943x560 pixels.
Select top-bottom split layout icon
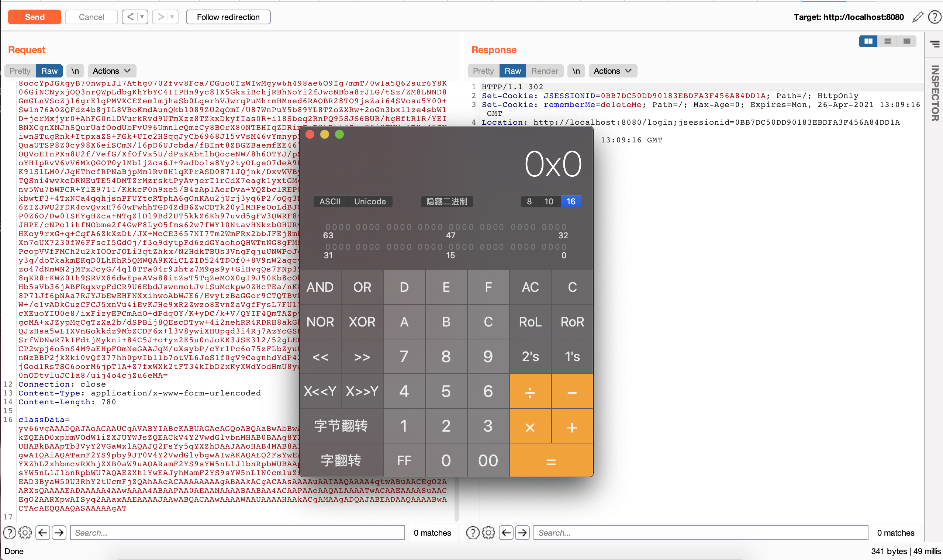point(888,42)
